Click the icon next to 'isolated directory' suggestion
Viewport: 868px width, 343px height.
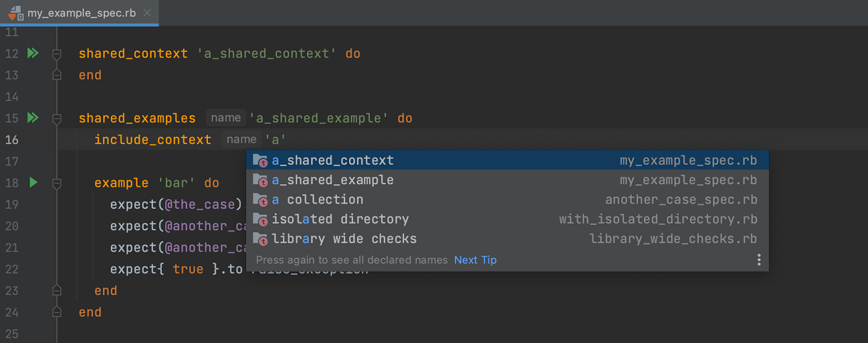[260, 219]
